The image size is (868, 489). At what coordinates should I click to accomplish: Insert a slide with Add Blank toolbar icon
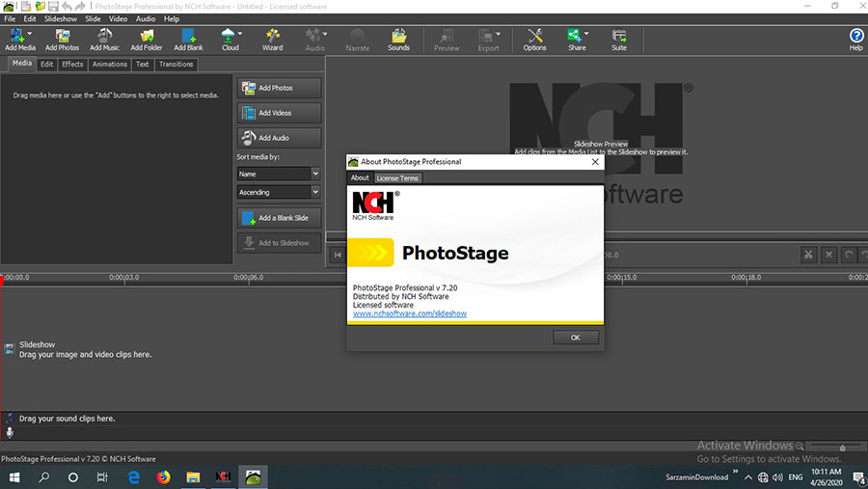pos(188,40)
